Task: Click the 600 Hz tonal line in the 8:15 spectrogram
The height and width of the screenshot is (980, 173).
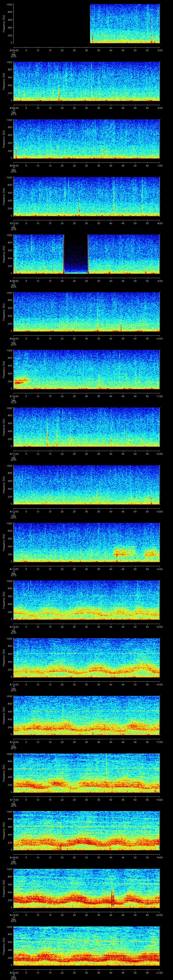Action: coord(87,654)
